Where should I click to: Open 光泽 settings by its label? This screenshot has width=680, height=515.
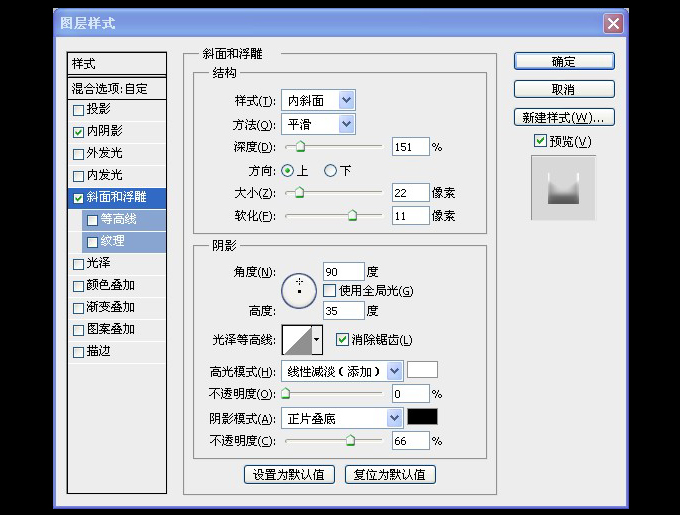tap(98, 263)
